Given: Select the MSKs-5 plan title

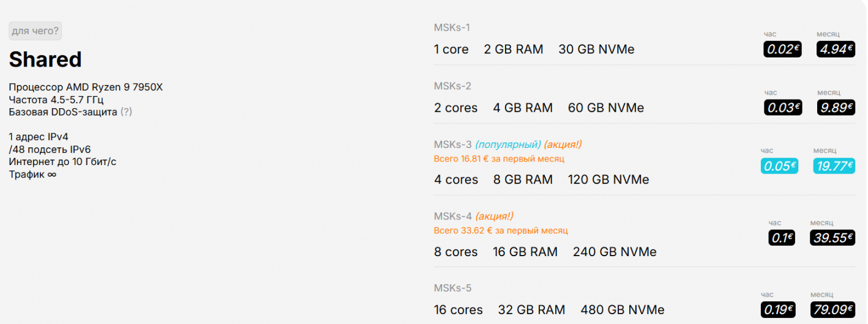Looking at the screenshot, I should (x=452, y=288).
